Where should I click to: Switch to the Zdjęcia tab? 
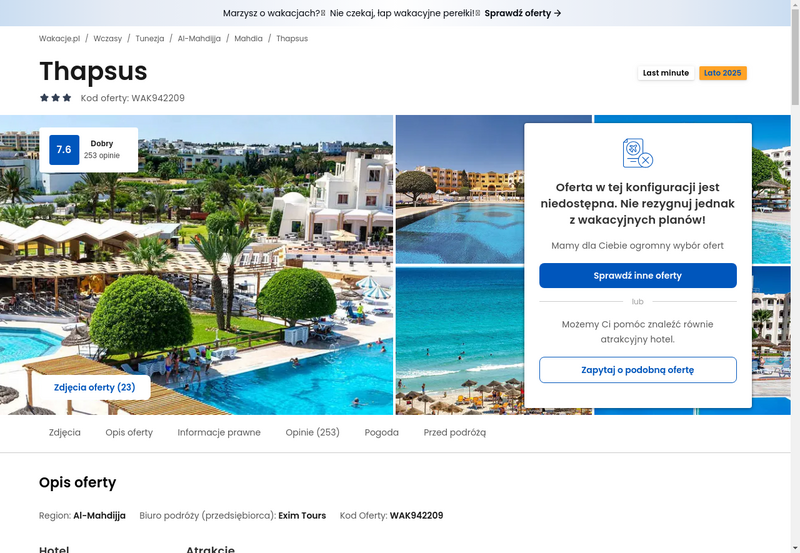point(65,432)
